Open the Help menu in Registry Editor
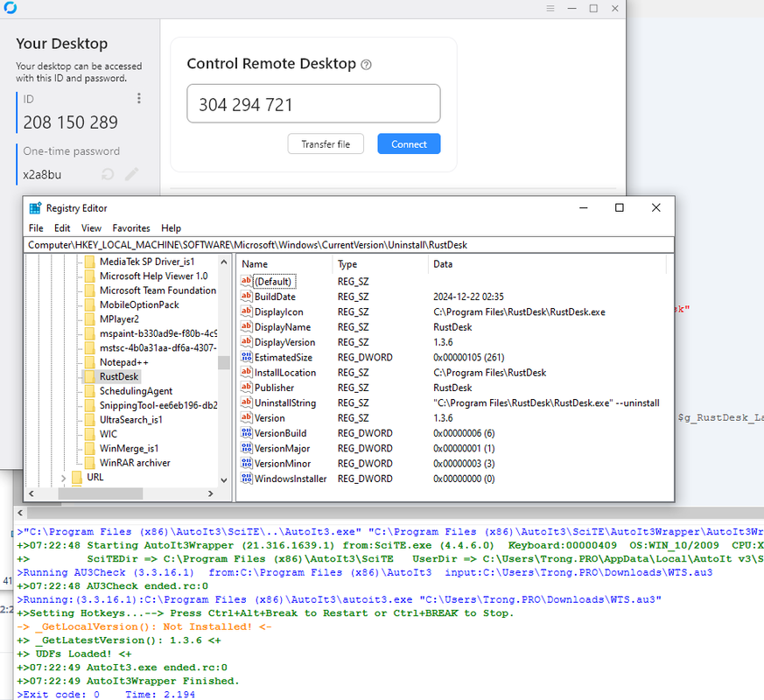 [x=171, y=228]
